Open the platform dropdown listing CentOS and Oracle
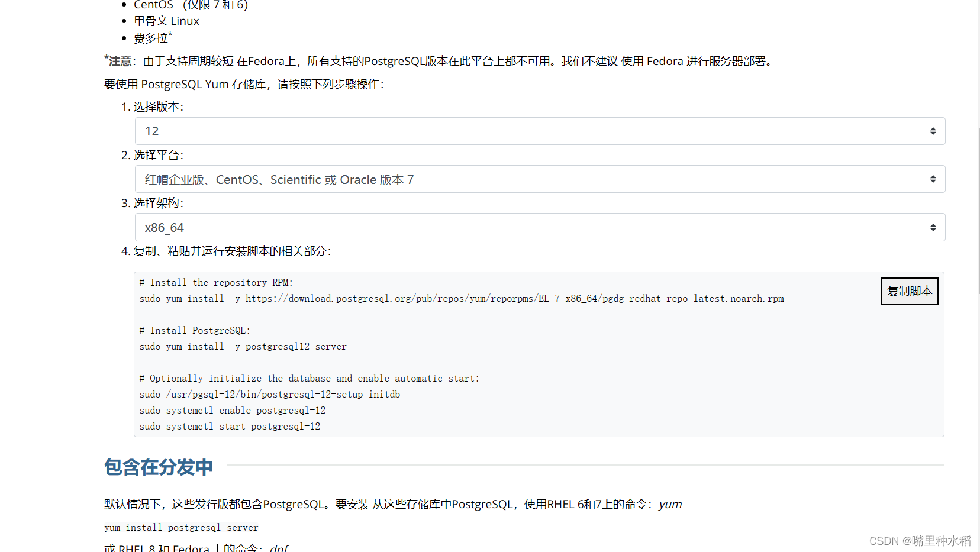980x552 pixels. 533,179
